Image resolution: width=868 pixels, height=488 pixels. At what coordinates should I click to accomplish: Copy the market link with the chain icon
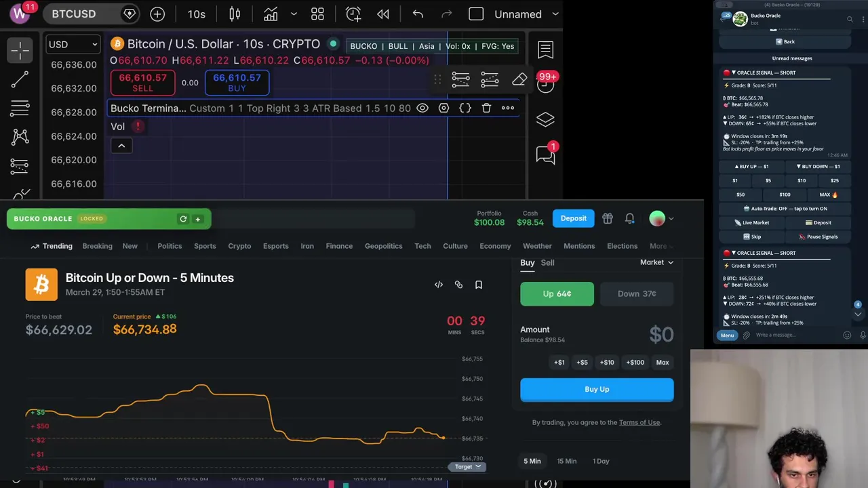(458, 285)
